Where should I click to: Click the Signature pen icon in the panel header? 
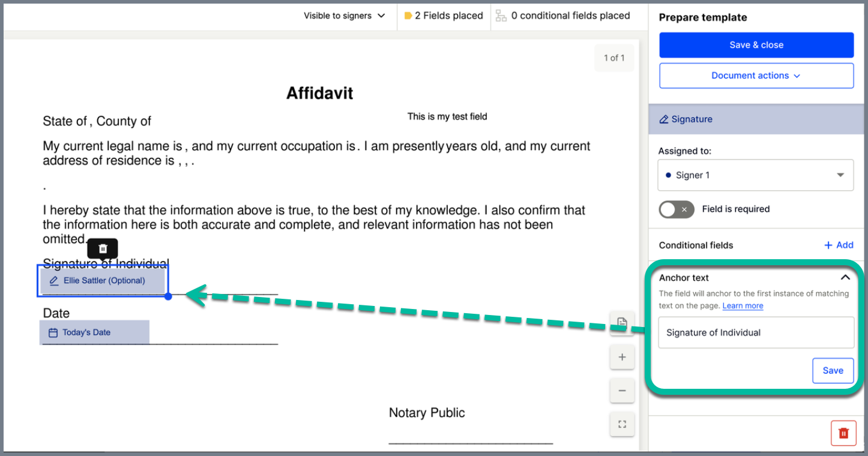point(664,119)
